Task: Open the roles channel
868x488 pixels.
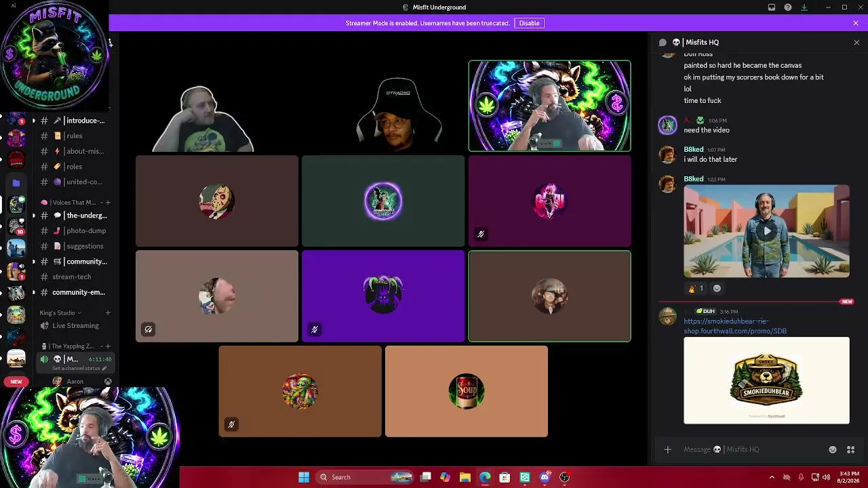Action: click(74, 166)
